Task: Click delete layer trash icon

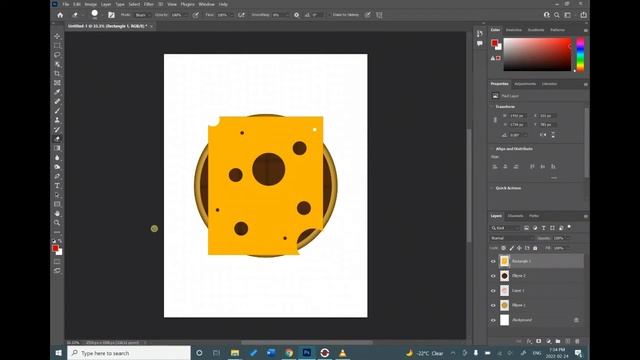Action: [577, 341]
